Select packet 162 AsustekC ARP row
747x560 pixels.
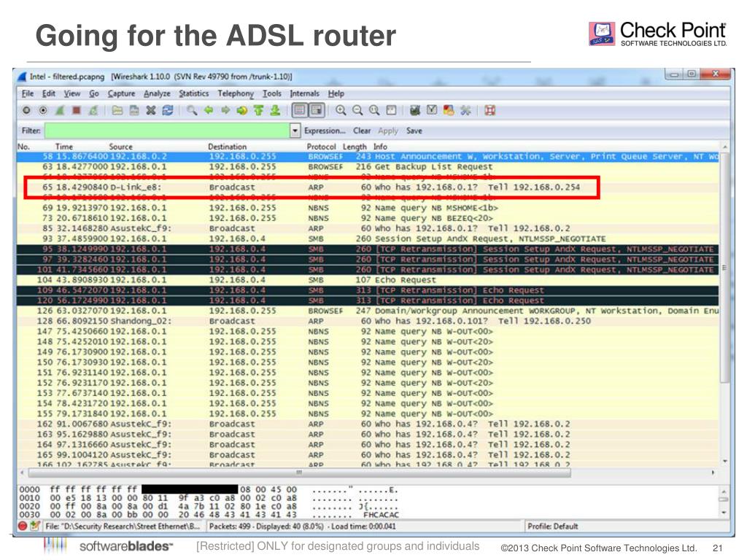(368, 424)
